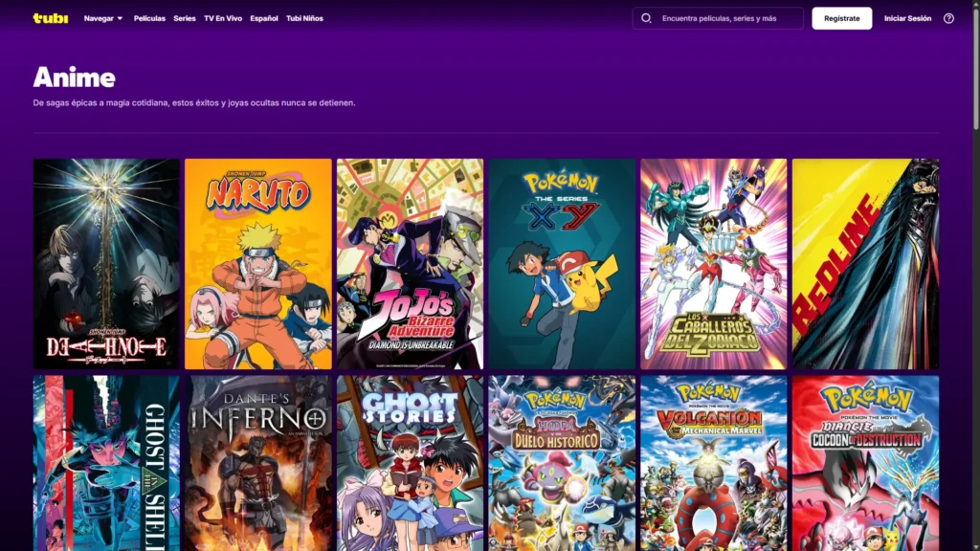Screen dimensions: 980x551
Task: Click the search input field
Action: click(x=727, y=18)
